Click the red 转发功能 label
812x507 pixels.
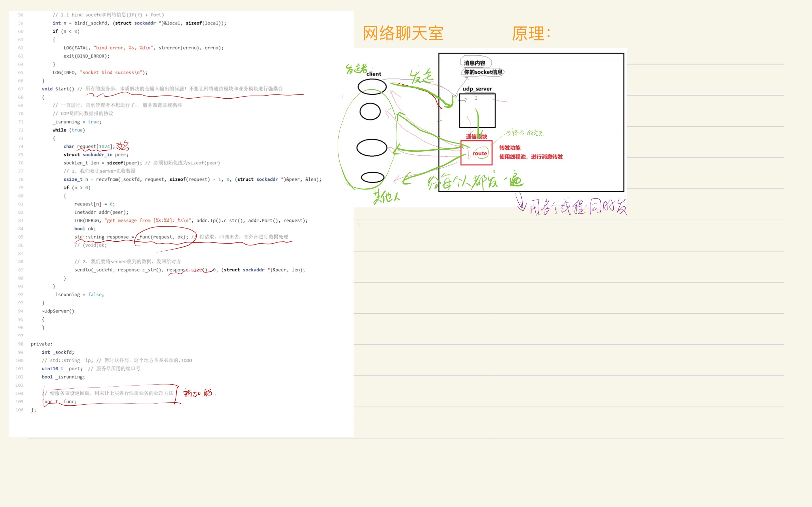click(x=509, y=148)
